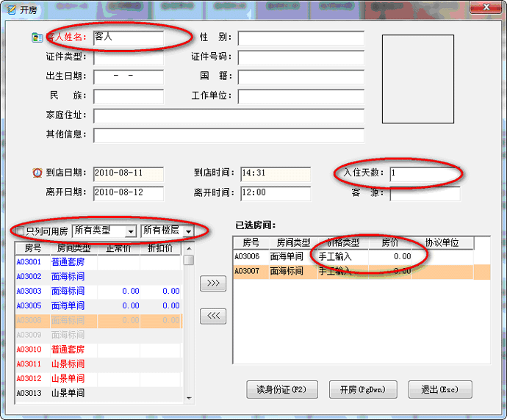Image resolution: width=507 pixels, height=420 pixels.
Task: Click the 价格类型 column header
Action: [x=342, y=242]
